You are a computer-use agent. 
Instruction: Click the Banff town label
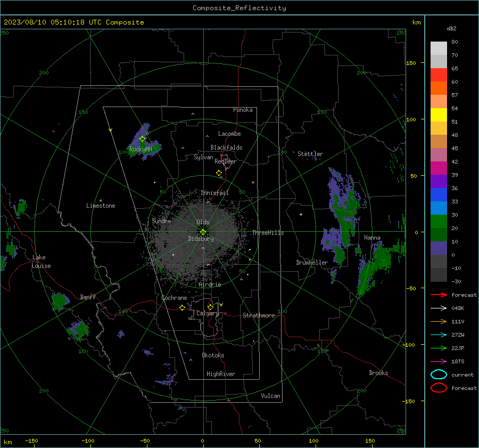point(88,297)
